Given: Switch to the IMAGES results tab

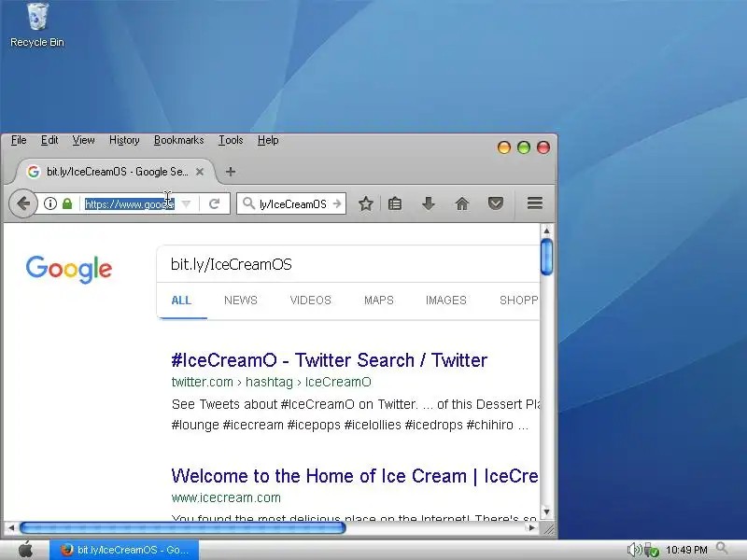Looking at the screenshot, I should 446,301.
